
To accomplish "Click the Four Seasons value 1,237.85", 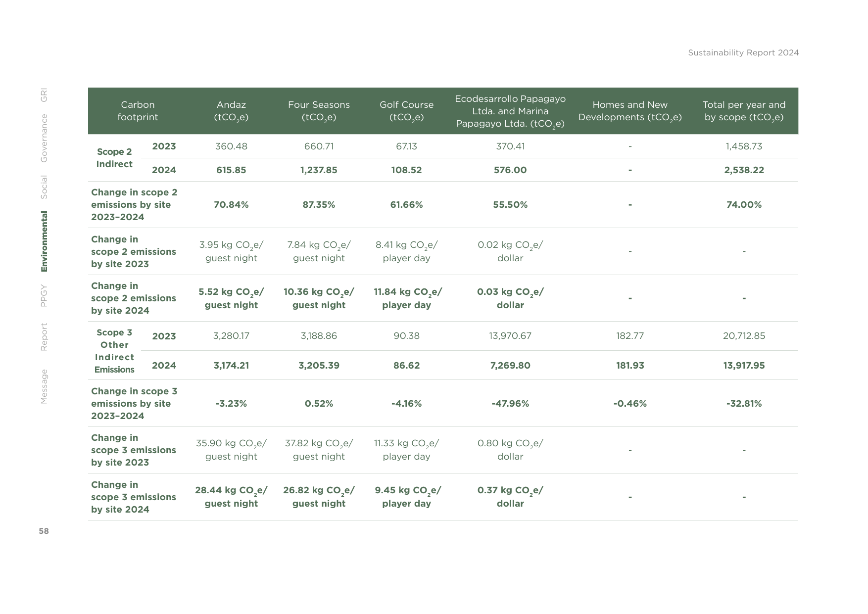I will pyautogui.click(x=319, y=170).
